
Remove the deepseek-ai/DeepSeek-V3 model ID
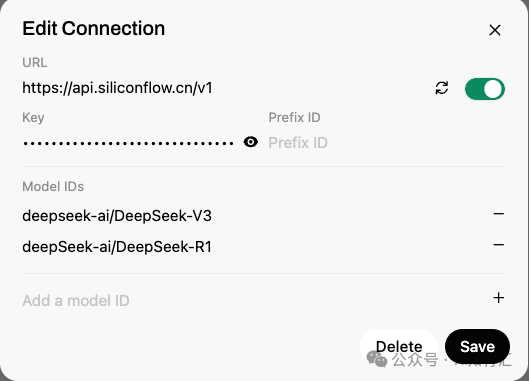coord(498,214)
